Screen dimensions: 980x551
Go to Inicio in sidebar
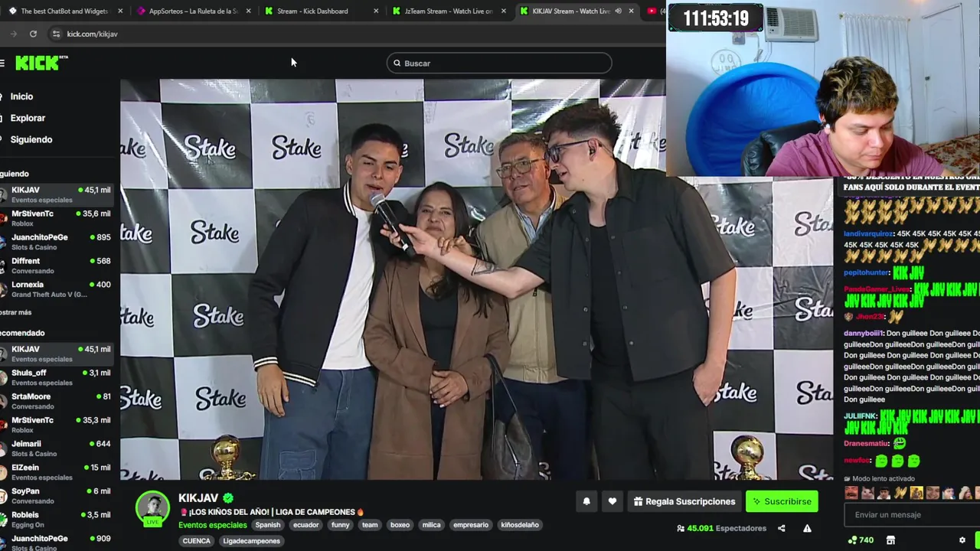pyautogui.click(x=21, y=96)
